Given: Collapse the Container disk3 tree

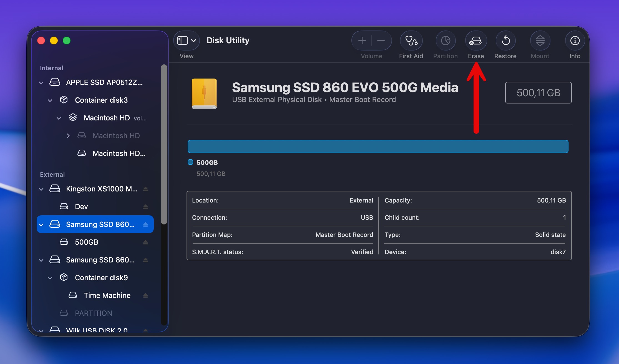Looking at the screenshot, I should click(x=50, y=100).
